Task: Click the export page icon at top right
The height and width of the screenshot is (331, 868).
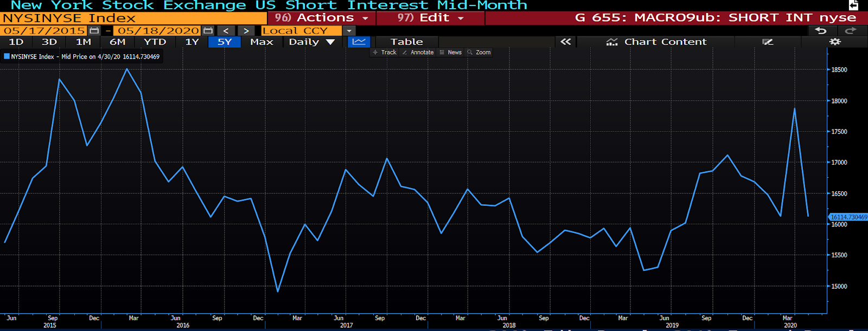Action: (853, 5)
